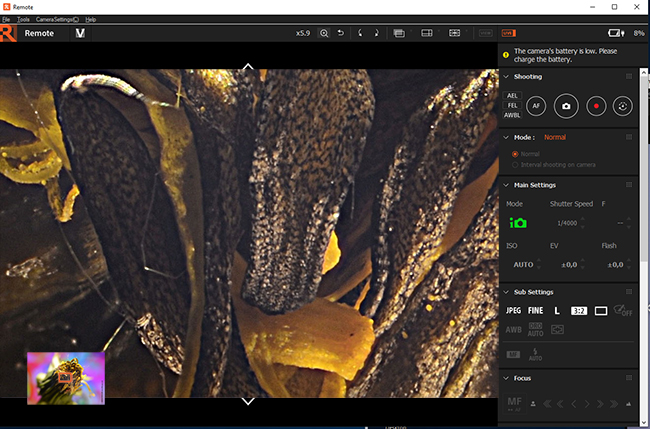Click the up chevron above live view
This screenshot has height=429, width=650.
pos(248,67)
